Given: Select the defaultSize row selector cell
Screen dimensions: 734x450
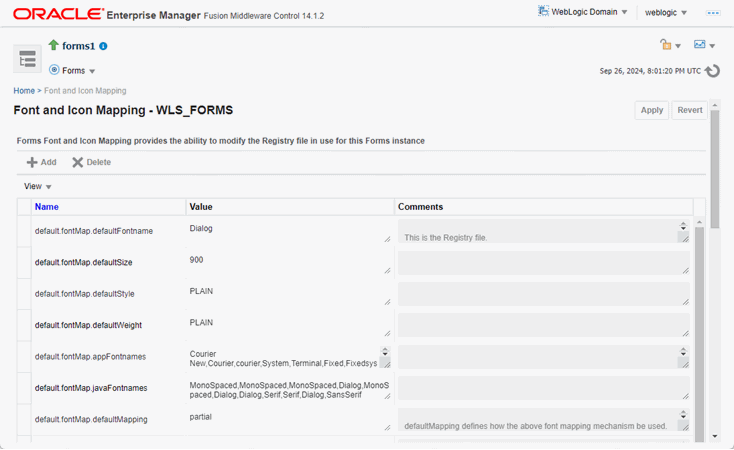Looking at the screenshot, I should 24,262.
